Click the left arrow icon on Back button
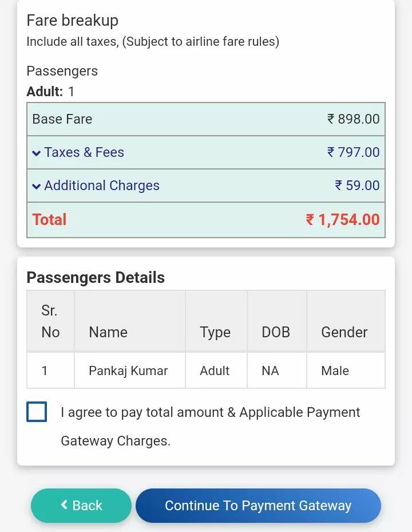 point(64,505)
